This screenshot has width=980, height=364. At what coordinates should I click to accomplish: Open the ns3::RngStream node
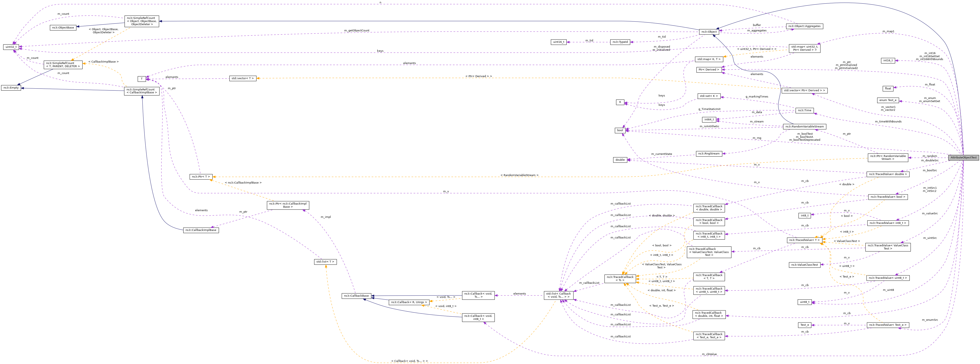709,153
